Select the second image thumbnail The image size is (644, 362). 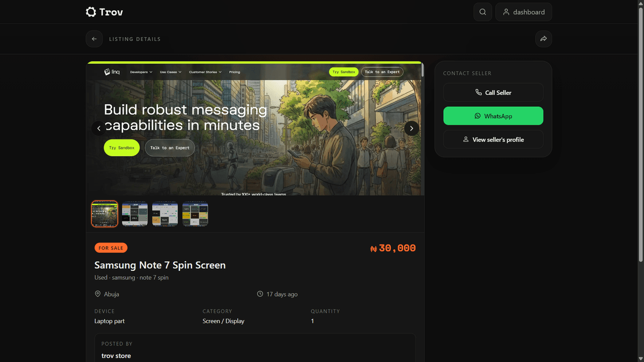click(x=135, y=214)
